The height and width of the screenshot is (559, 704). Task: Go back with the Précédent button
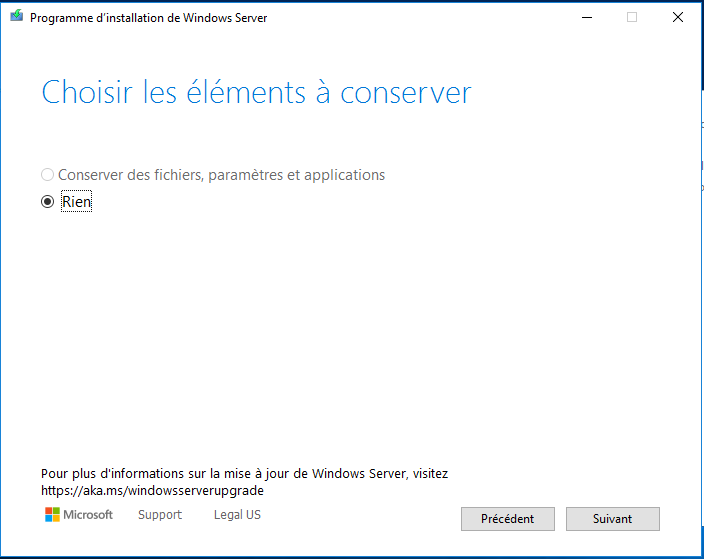508,519
